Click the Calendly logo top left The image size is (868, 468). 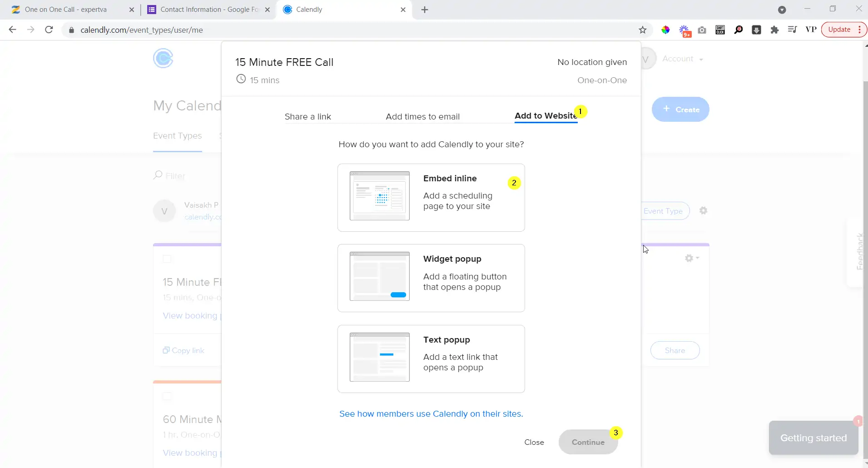click(x=163, y=58)
